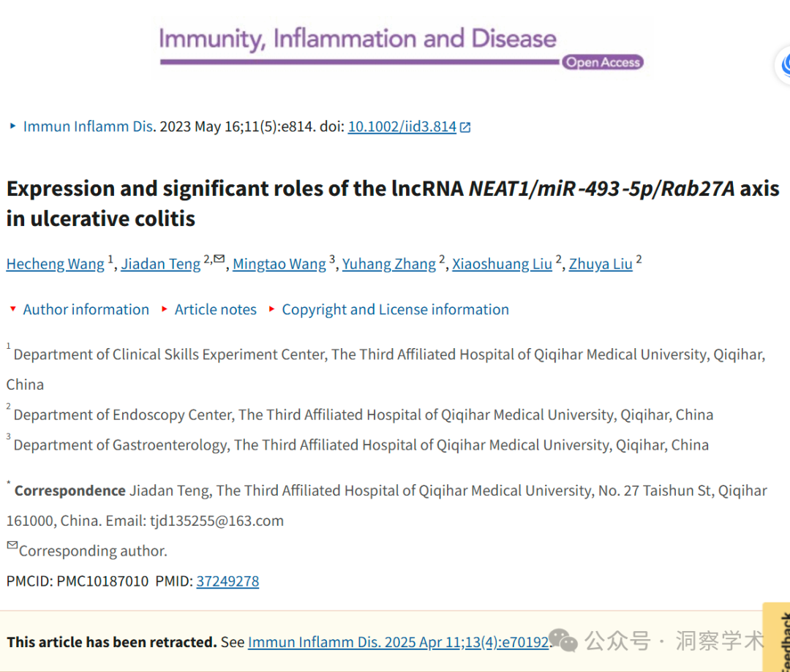This screenshot has height=672, width=790.
Task: Expand Copyright and License information
Action: point(388,309)
